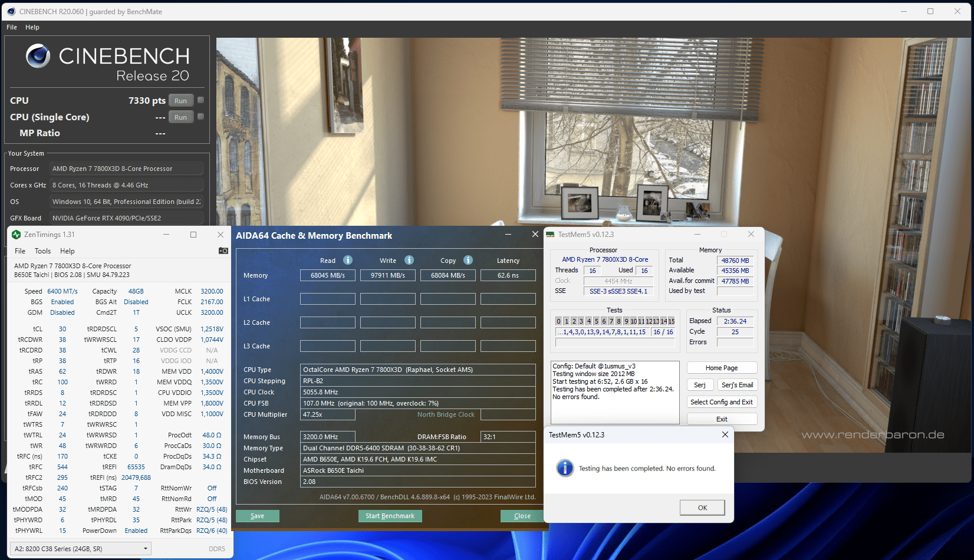Click the Serj button in TestMem5

[x=700, y=385]
